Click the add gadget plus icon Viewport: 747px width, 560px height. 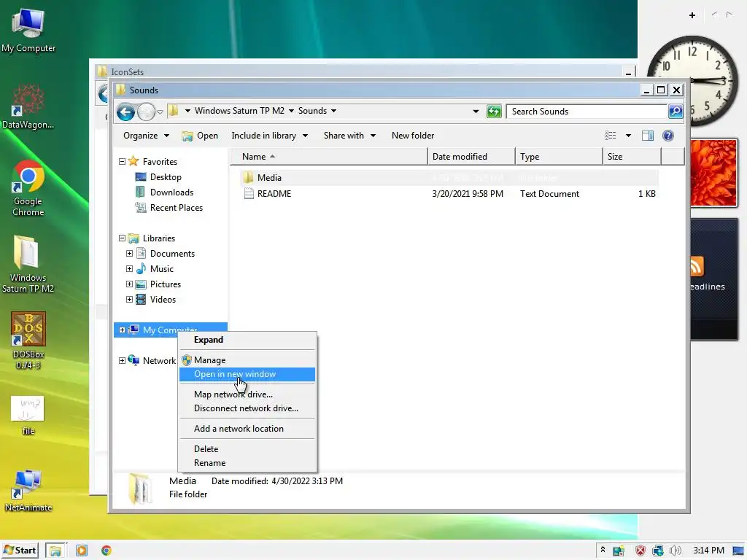692,15
